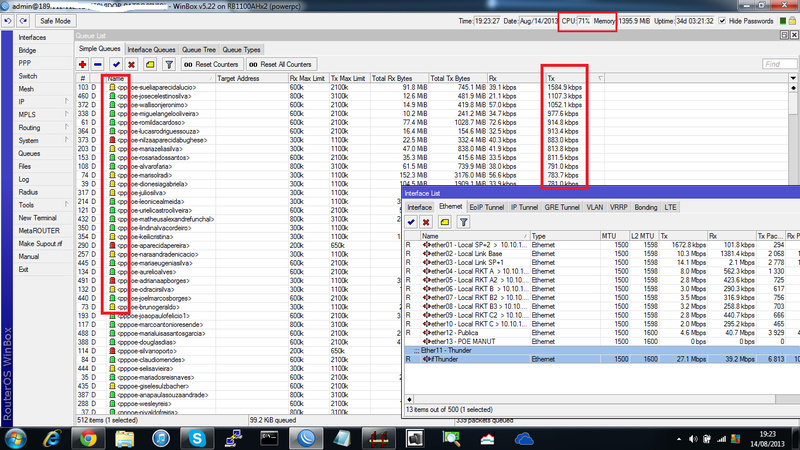800x450 pixels.
Task: Click the Rx Max Limit column header
Action: pyautogui.click(x=308, y=78)
